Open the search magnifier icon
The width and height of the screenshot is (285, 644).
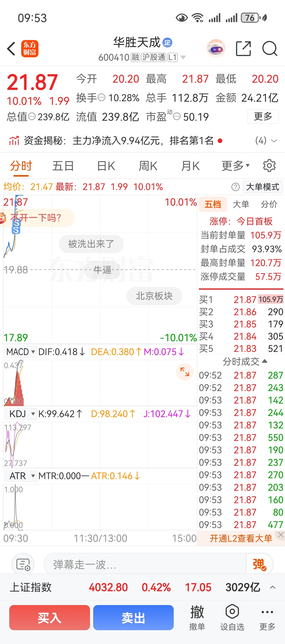click(x=270, y=48)
